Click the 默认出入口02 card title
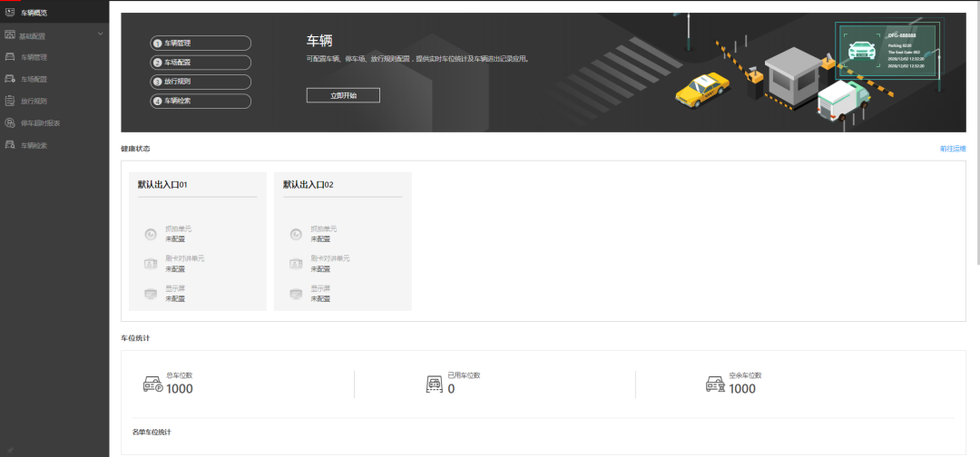This screenshot has height=457, width=980. (x=309, y=185)
